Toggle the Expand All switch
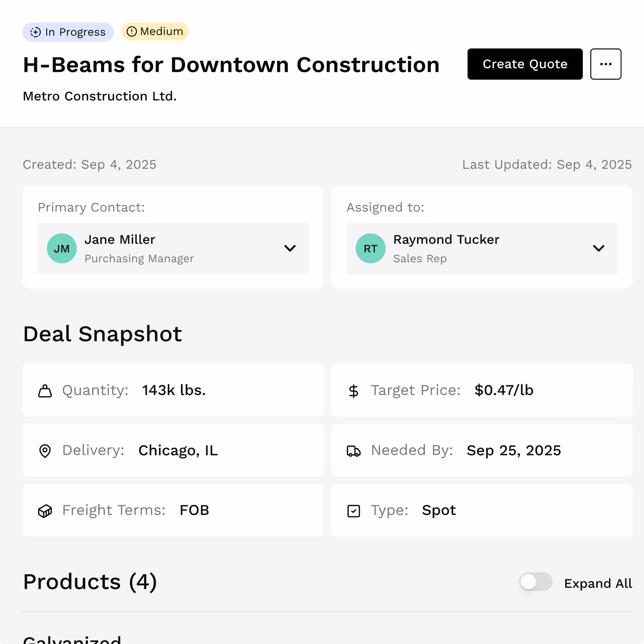This screenshot has width=644, height=644. 535,582
